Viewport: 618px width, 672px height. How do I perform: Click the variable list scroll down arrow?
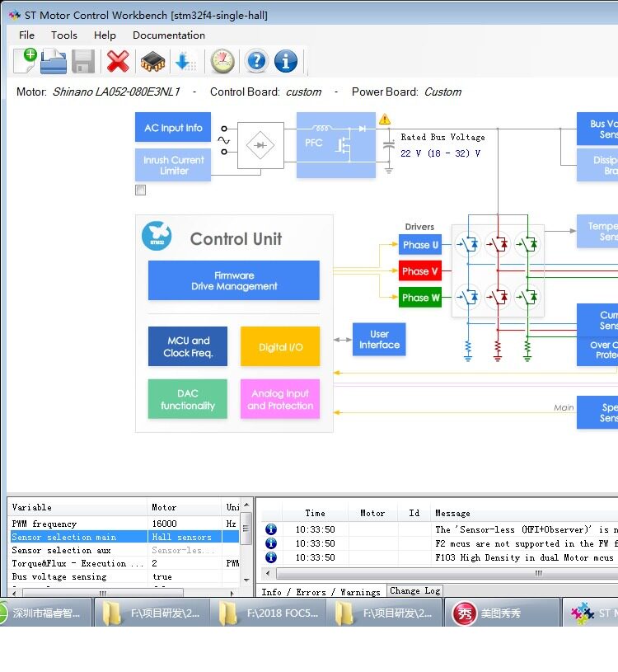click(x=246, y=580)
